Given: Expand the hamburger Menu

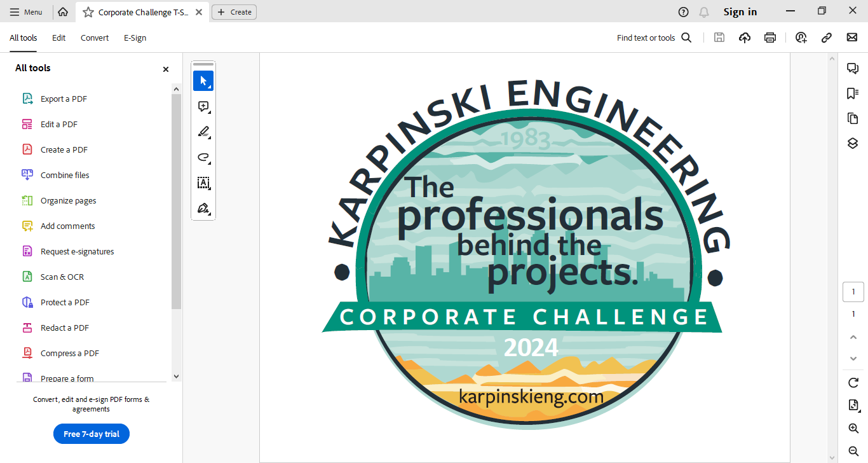Looking at the screenshot, I should 27,11.
